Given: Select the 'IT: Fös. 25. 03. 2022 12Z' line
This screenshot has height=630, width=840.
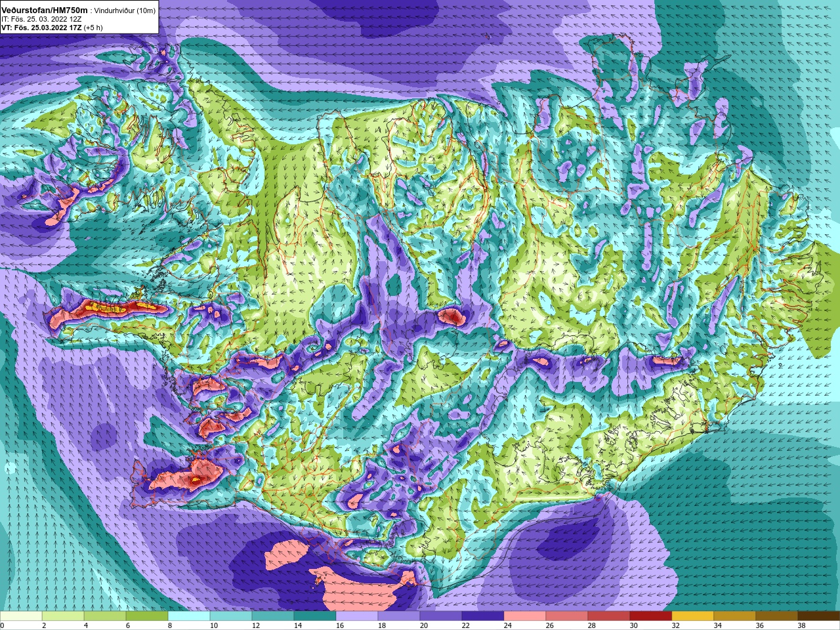Looking at the screenshot, I should tap(41, 19).
